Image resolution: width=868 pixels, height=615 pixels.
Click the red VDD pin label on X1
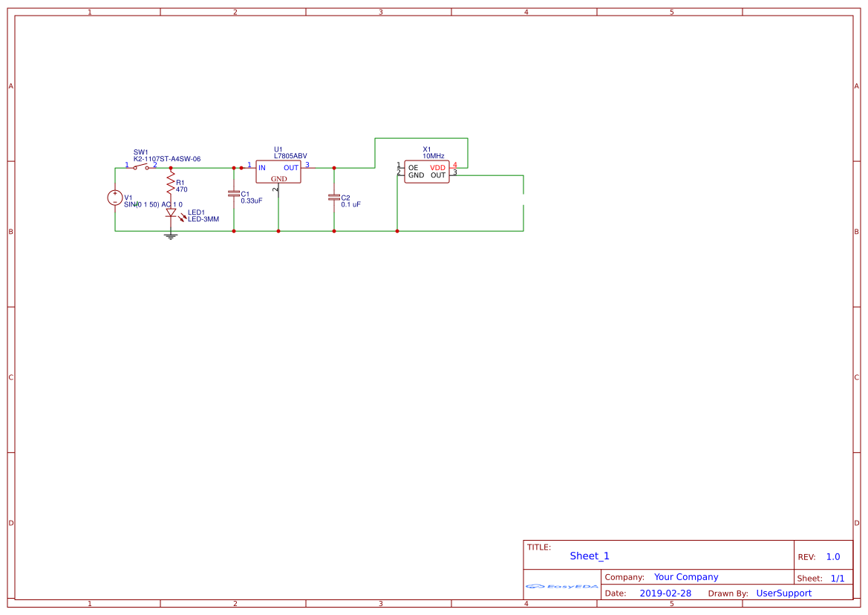tap(437, 168)
